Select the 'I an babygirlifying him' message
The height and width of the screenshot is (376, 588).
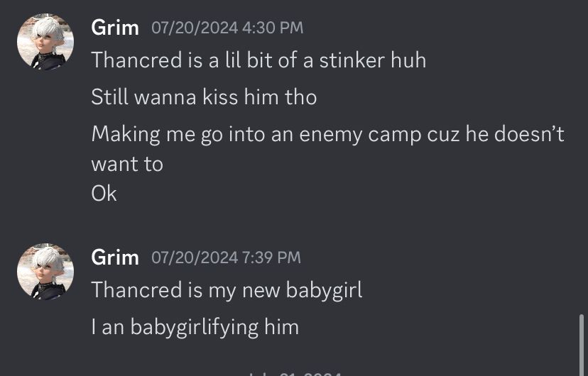pos(195,327)
